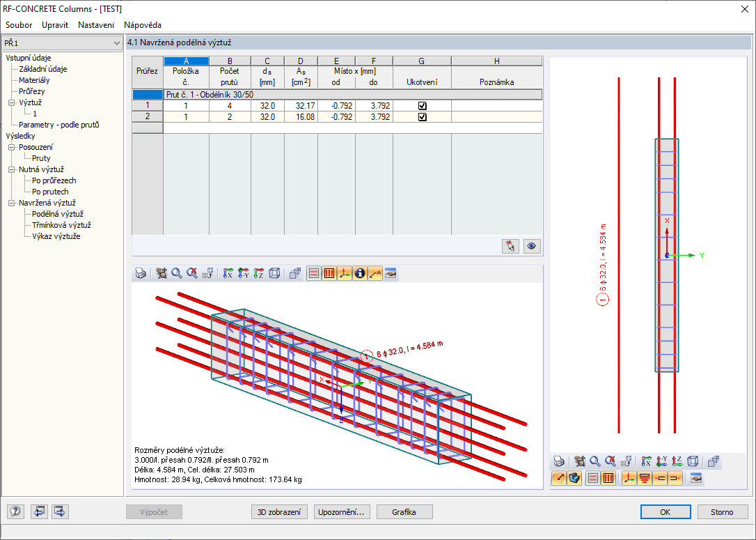Select Třmínková výztuž in the tree
The width and height of the screenshot is (756, 540).
click(62, 225)
